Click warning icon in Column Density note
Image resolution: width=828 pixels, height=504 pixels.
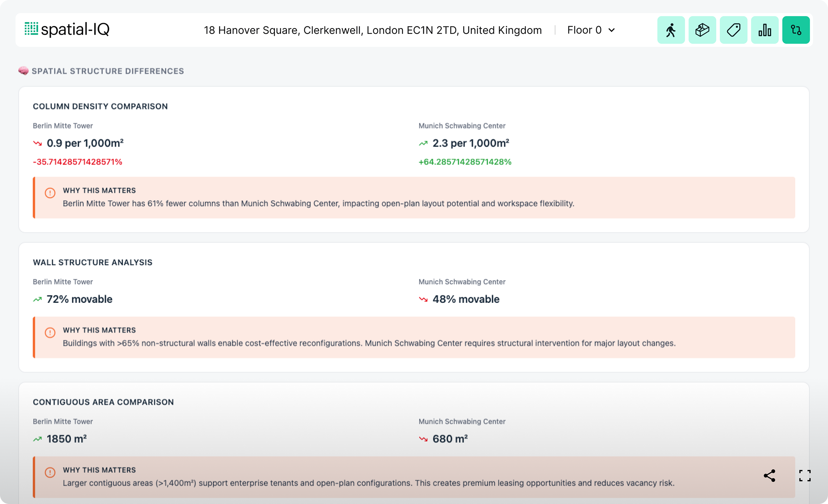50,193
